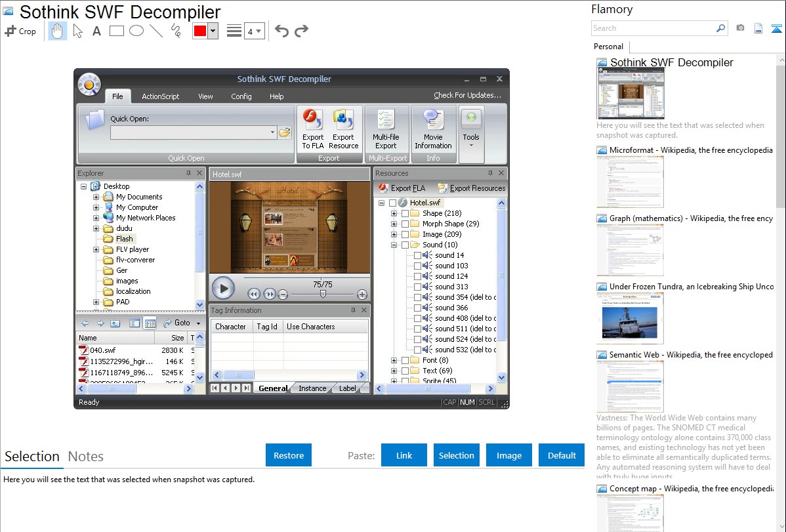Undo the last annotation
The image size is (786, 532).
click(281, 31)
